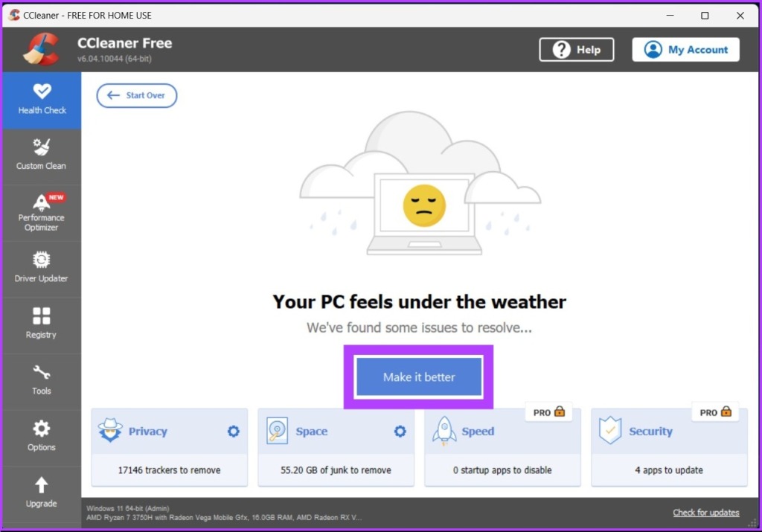Screen dimensions: 762x532
Task: Click PRO lock badge on Security card
Action: point(715,412)
